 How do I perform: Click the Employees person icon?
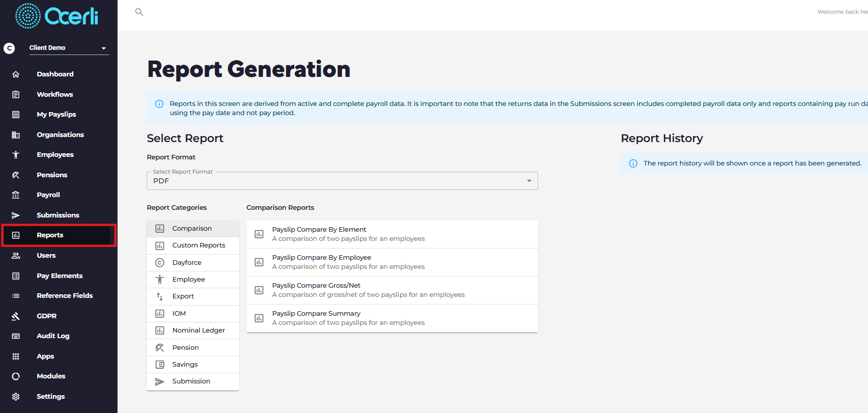16,155
